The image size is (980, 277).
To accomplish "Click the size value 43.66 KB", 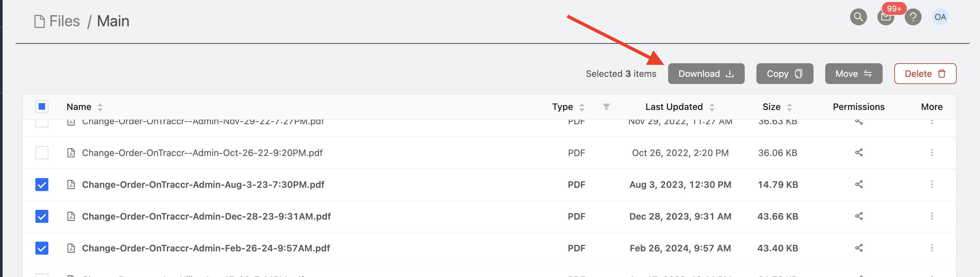I will (x=778, y=216).
